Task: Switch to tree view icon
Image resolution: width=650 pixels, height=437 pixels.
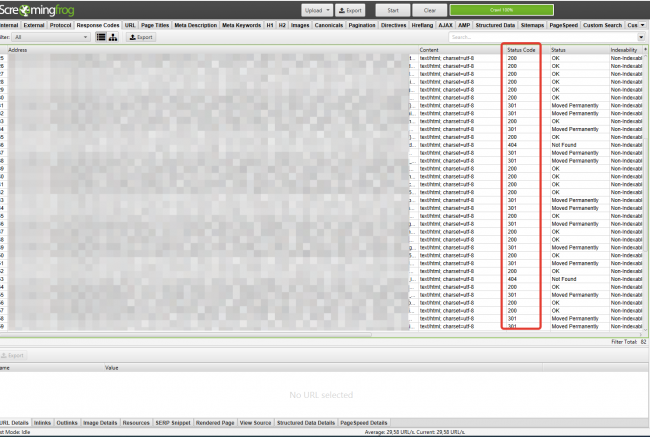Action: coord(113,37)
